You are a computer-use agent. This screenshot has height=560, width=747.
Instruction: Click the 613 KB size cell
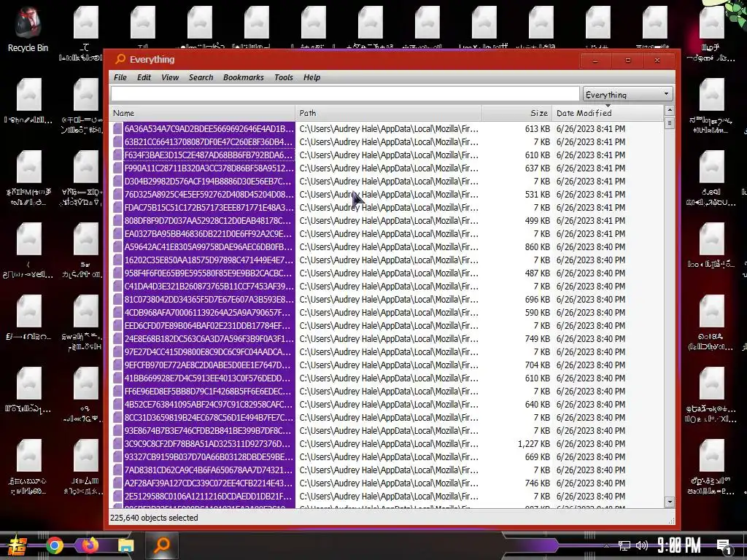[538, 128]
